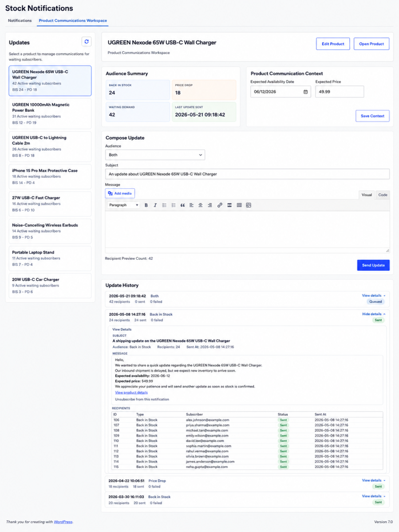This screenshot has height=532, width=399.
Task: Select 20W USB-C Car Charger product
Action: coord(50,286)
